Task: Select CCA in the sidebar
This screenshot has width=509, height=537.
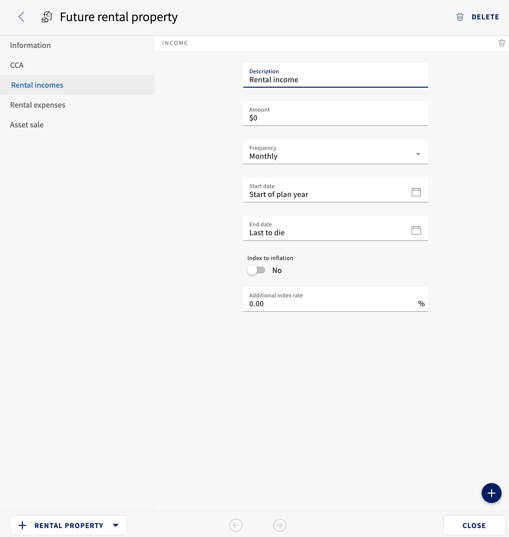Action: pos(17,65)
